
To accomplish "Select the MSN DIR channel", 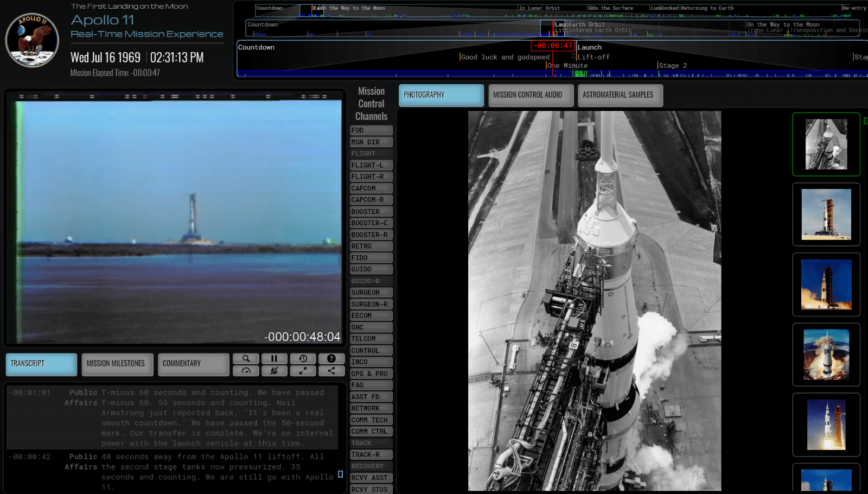I will coord(371,142).
